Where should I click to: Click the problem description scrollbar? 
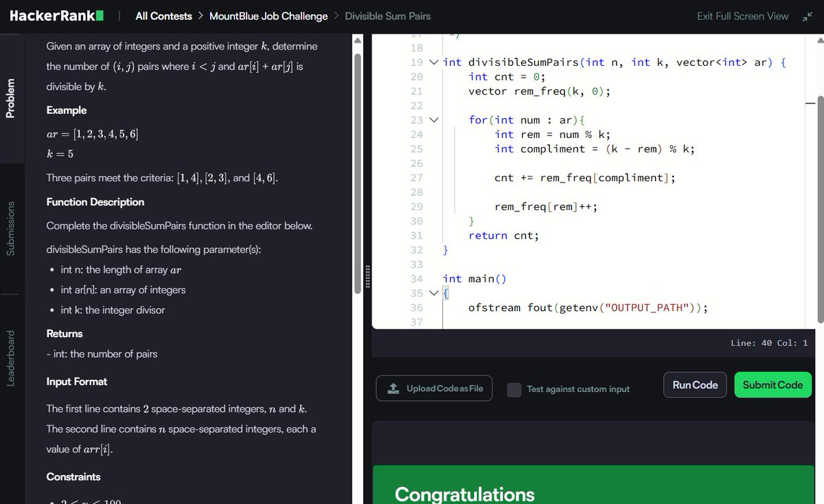(x=357, y=175)
